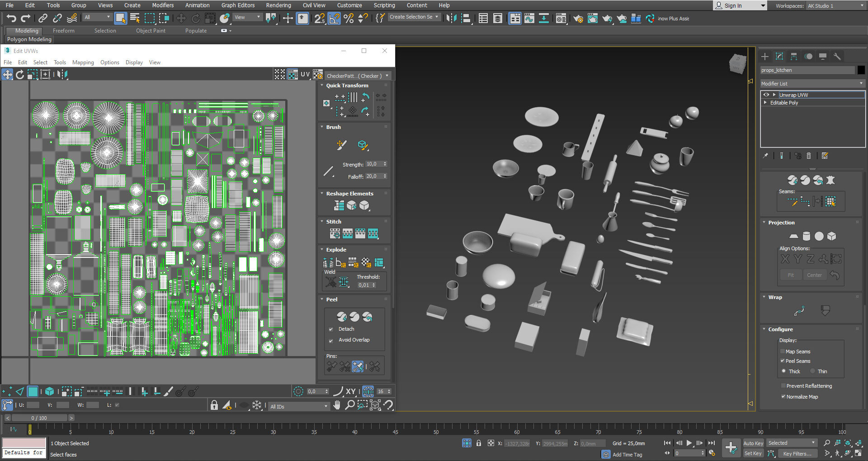The image size is (868, 461).
Task: Click the Undo arrow in main toolbar
Action: 11,18
